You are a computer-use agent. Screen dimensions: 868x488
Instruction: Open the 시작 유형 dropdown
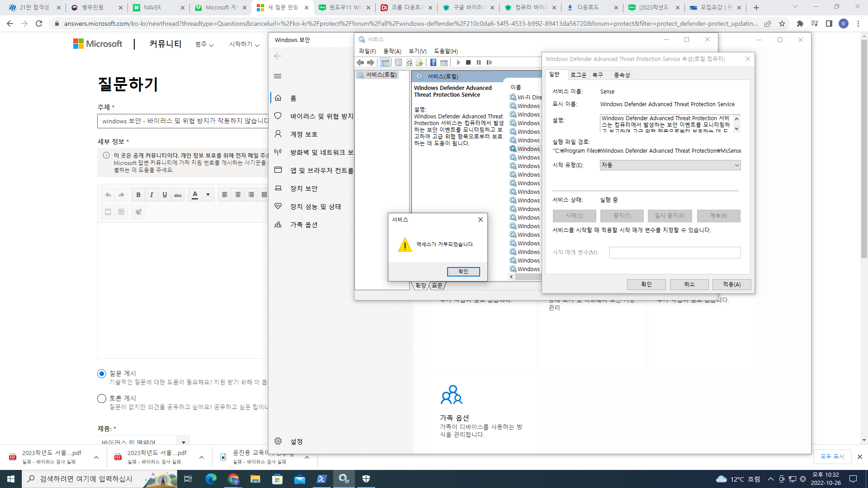click(x=670, y=165)
